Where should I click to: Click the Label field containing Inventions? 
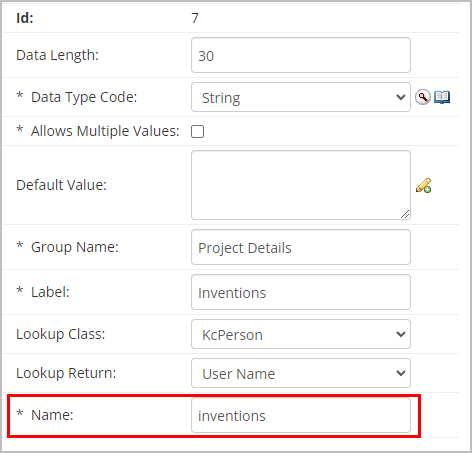[301, 292]
